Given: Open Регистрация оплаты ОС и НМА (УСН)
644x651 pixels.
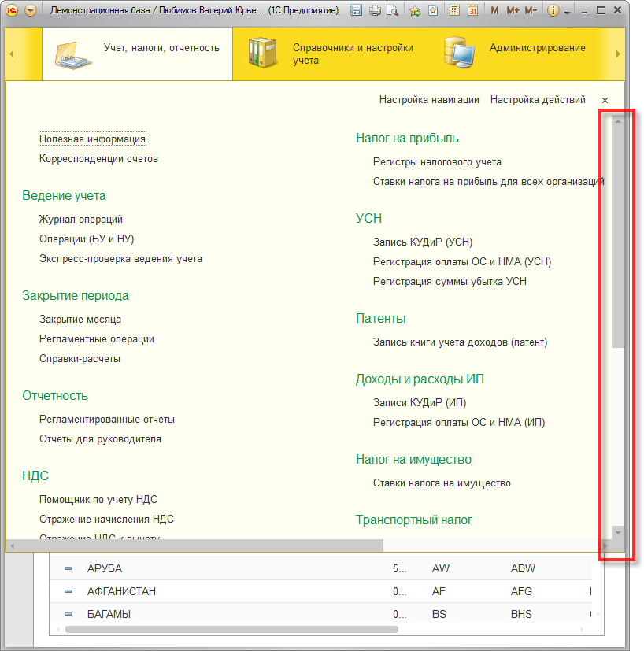Looking at the screenshot, I should [461, 261].
